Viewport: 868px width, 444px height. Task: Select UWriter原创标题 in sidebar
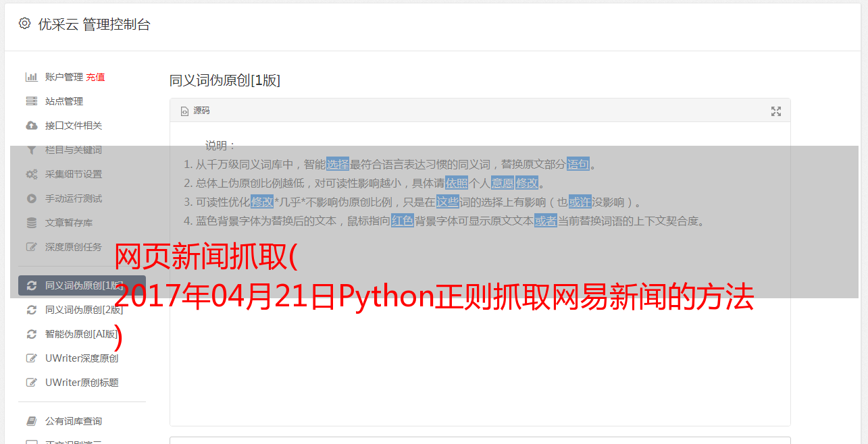82,383
